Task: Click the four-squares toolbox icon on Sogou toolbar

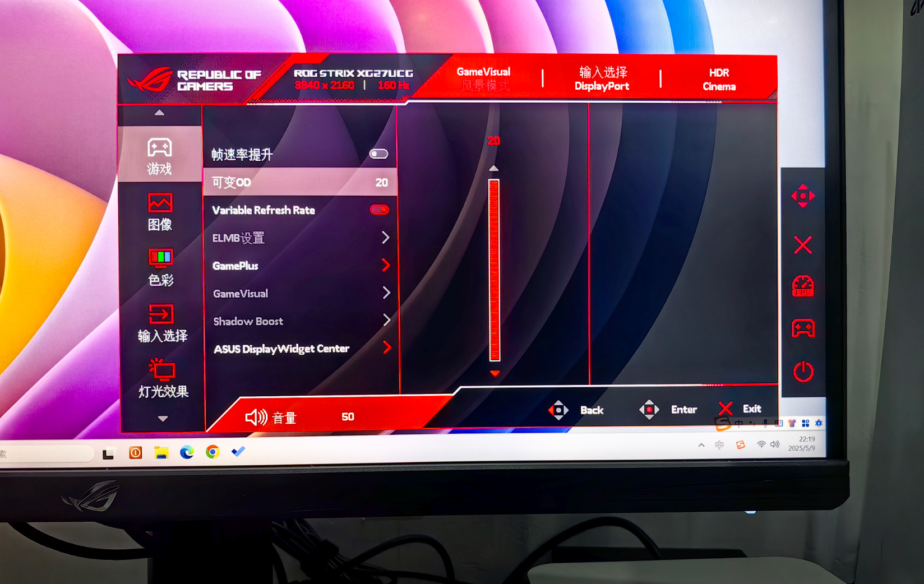Action: [x=805, y=423]
